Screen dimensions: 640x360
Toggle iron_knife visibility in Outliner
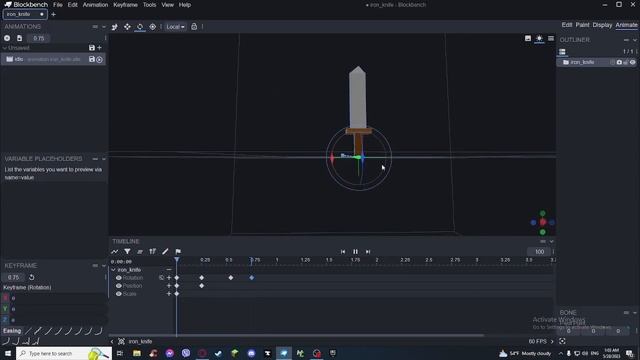633,62
